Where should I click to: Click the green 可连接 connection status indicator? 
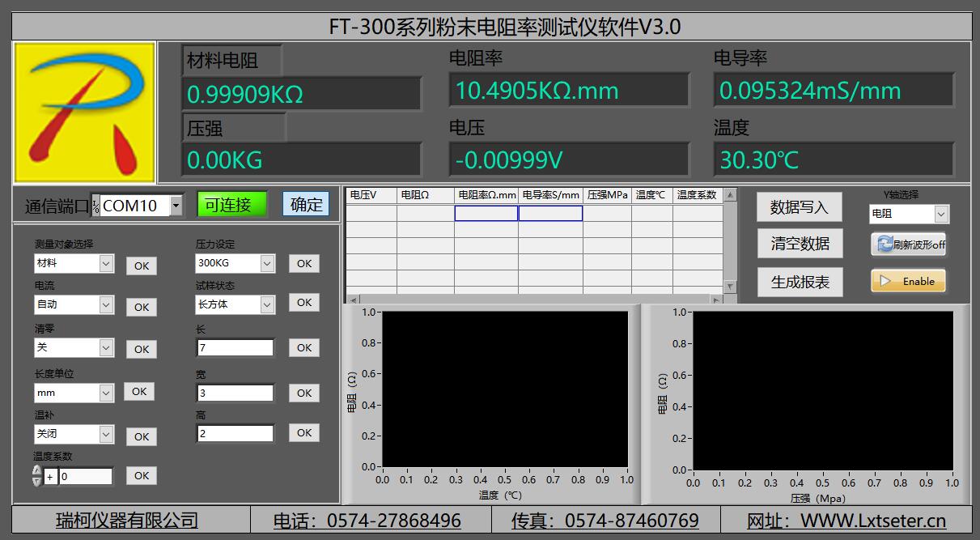[x=231, y=205]
